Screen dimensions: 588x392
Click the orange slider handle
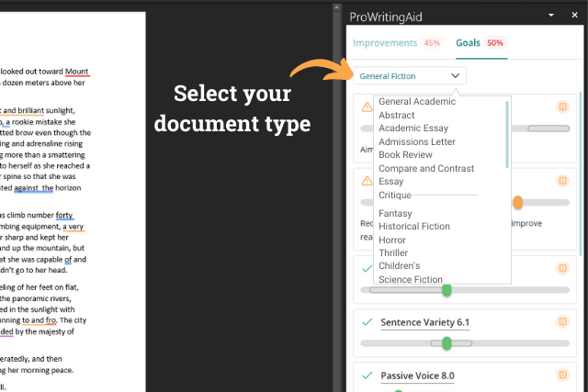tap(518, 202)
